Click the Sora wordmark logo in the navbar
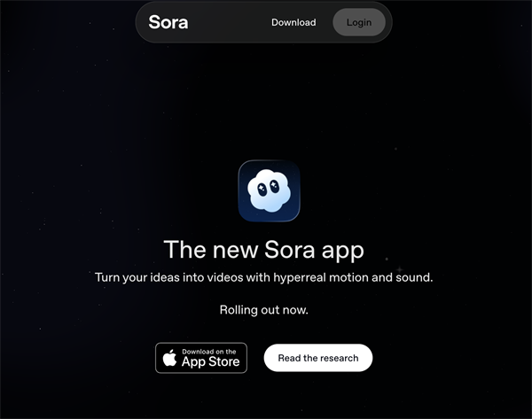532x419 pixels. 168,22
